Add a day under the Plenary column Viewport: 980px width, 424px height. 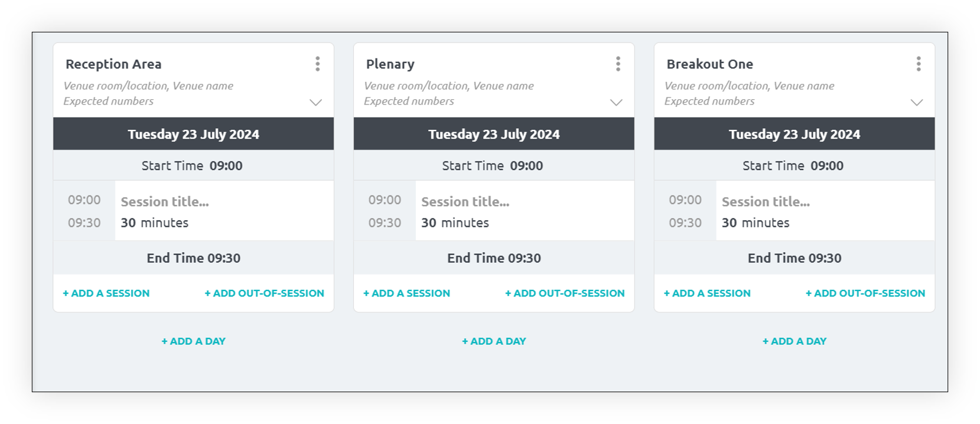tap(494, 341)
